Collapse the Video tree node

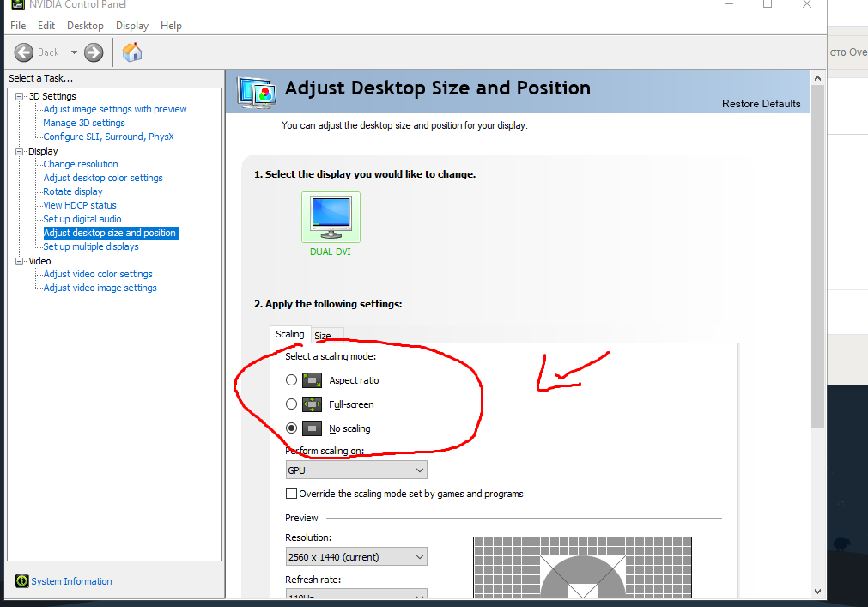(20, 261)
